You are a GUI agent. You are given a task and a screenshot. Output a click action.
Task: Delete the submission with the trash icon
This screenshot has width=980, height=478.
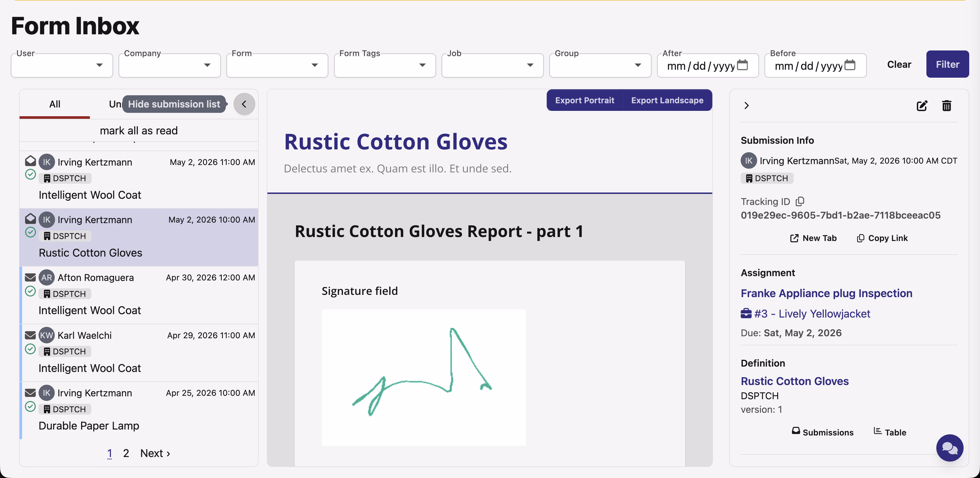(x=947, y=106)
